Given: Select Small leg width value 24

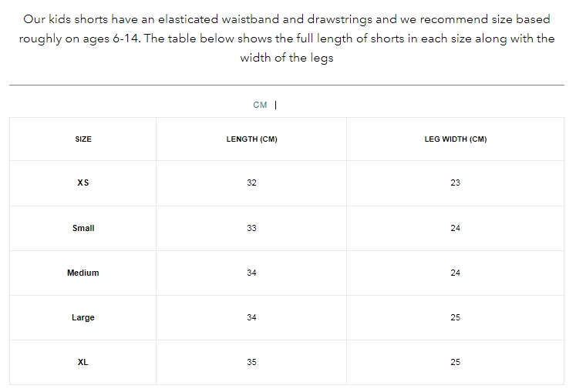Looking at the screenshot, I should coord(456,228).
